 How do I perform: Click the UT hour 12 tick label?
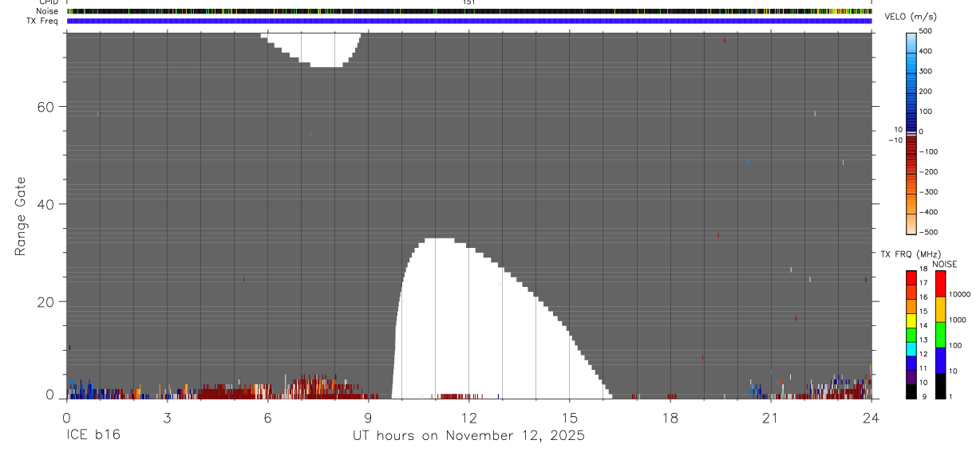click(468, 417)
